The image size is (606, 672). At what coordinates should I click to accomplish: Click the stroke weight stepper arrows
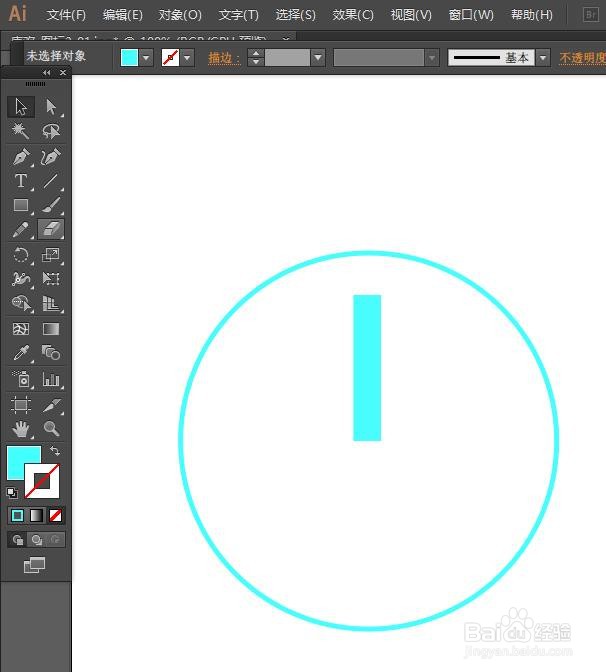pos(256,57)
